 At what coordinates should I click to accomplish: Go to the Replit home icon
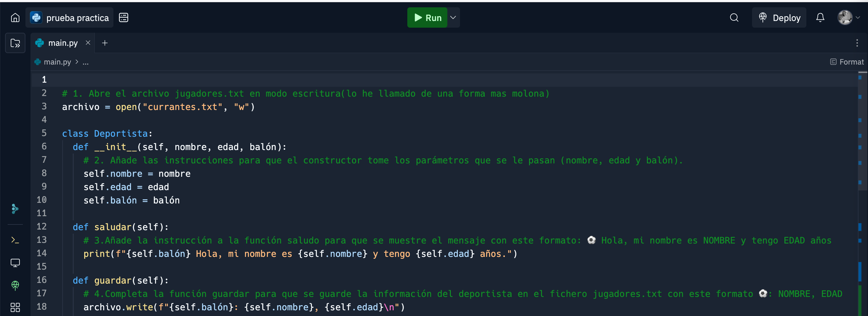pyautogui.click(x=15, y=17)
